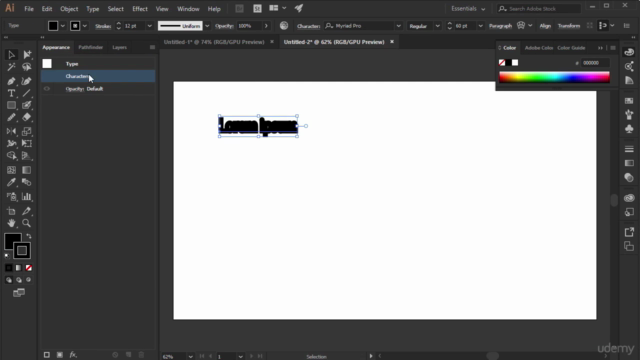The image size is (640, 360).
Task: Set fill to None in toolbox
Action: coord(29,268)
